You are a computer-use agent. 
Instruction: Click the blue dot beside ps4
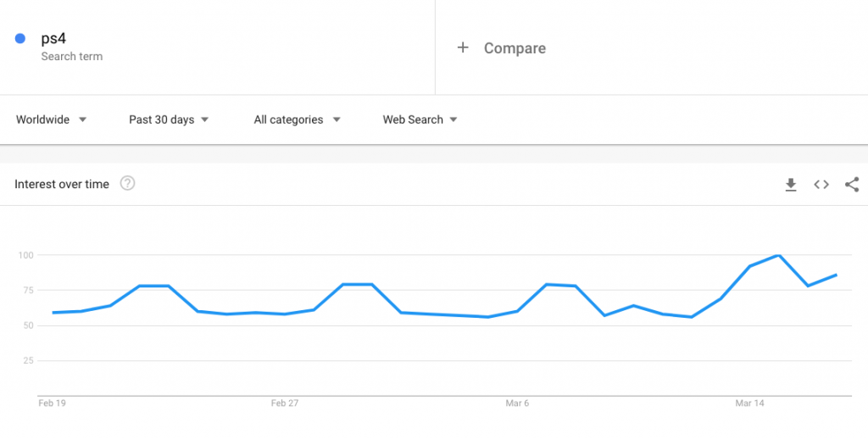point(20,39)
